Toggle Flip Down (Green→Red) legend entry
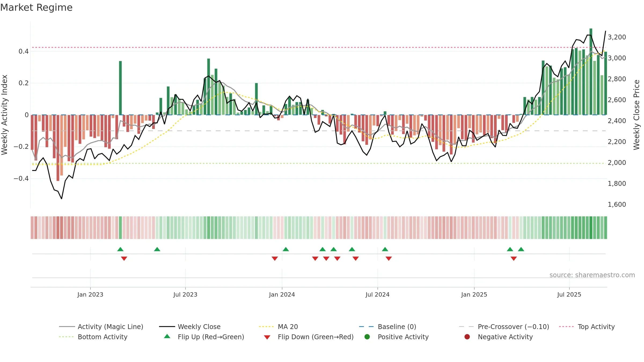The width and height of the screenshot is (644, 362). coord(309,337)
